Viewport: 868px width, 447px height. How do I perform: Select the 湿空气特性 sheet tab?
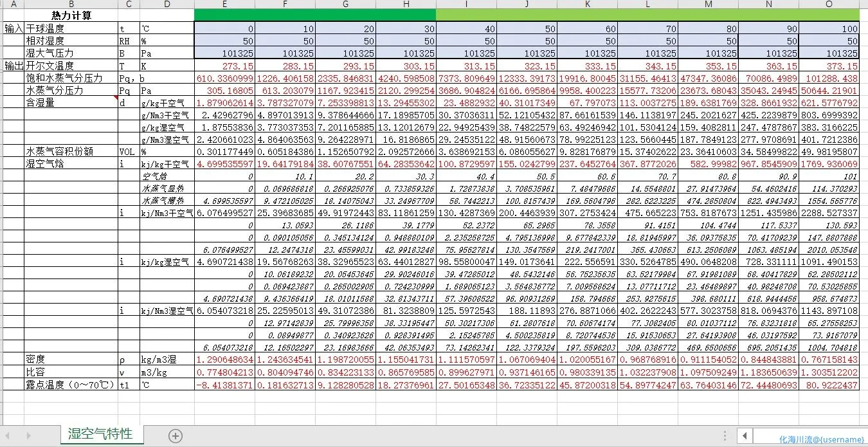click(x=100, y=433)
